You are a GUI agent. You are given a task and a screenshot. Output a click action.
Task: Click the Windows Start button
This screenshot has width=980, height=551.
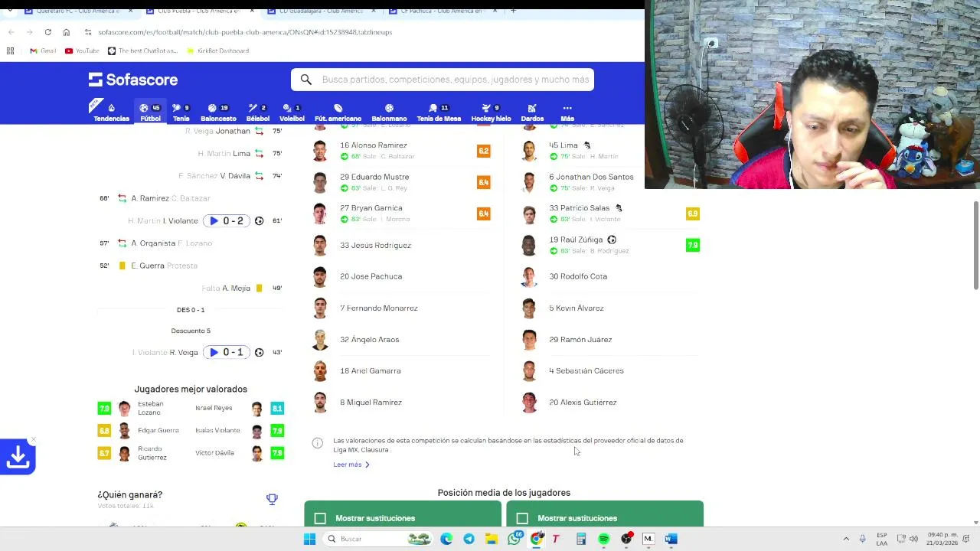coord(309,539)
